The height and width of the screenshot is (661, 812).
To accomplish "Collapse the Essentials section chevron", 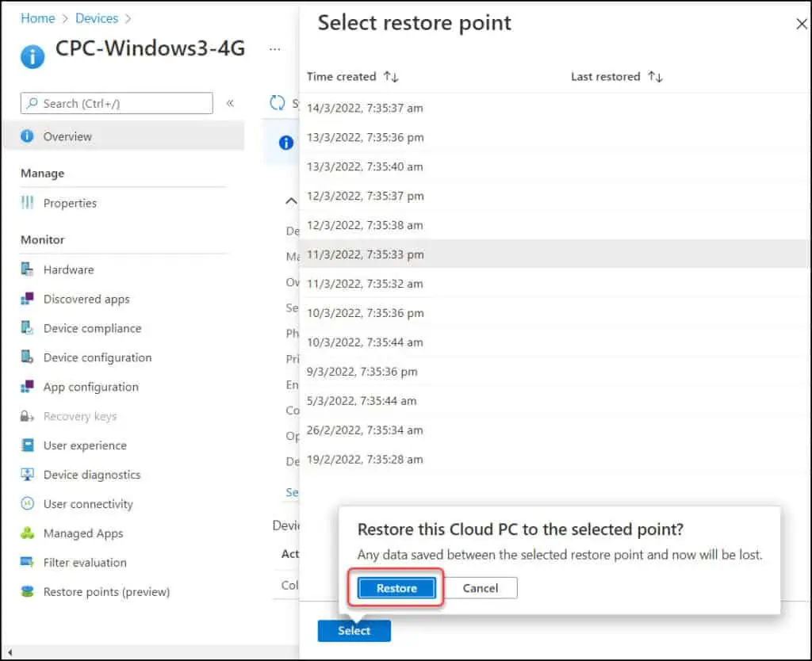I will click(x=292, y=201).
